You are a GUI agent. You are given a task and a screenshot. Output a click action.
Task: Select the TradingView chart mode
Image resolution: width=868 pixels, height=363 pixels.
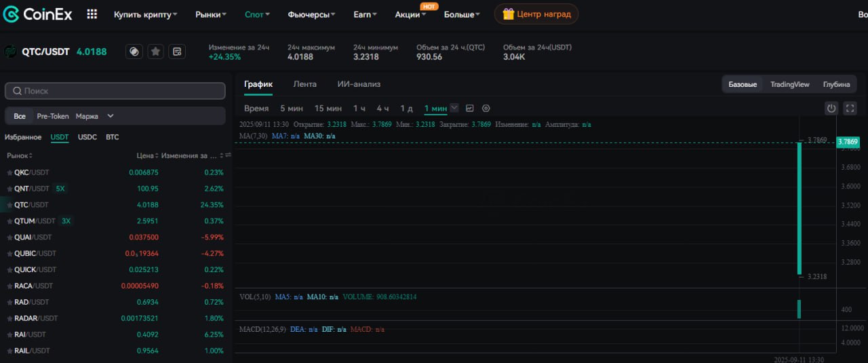pos(790,84)
